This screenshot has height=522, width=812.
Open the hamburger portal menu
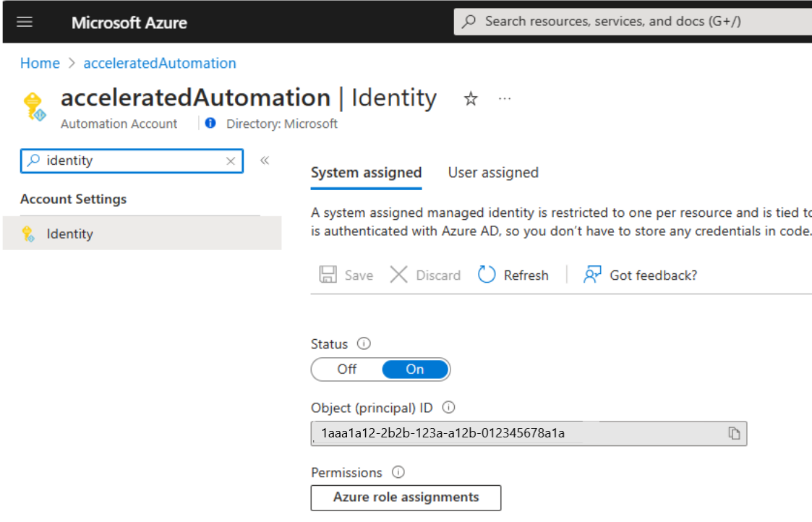pos(25,22)
